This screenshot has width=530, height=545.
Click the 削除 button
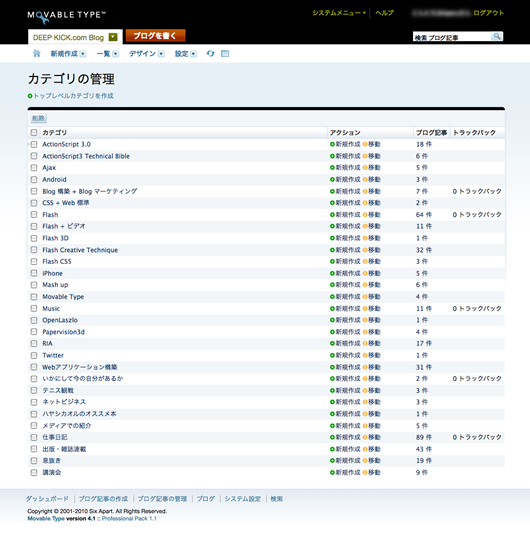pyautogui.click(x=38, y=118)
